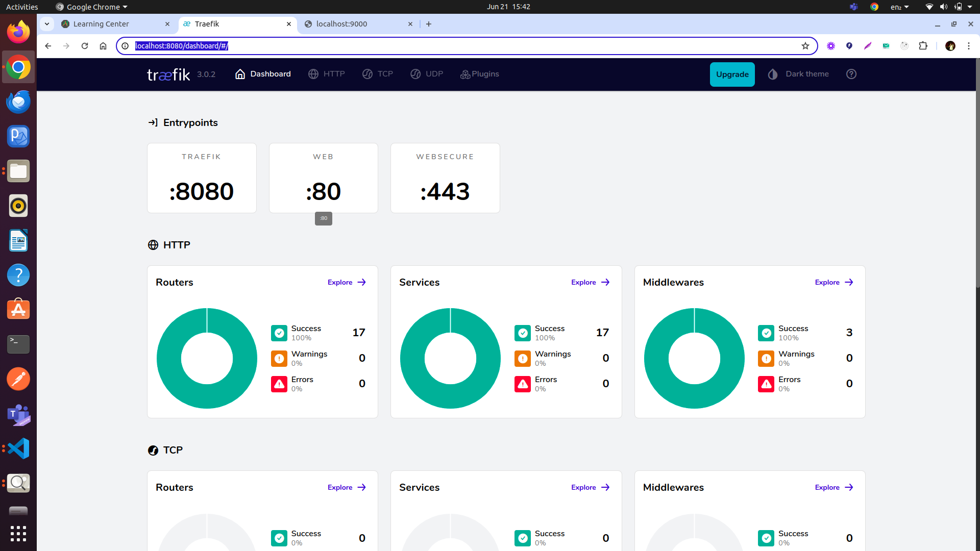The image size is (980, 551).
Task: Open the help question mark icon
Action: pyautogui.click(x=851, y=74)
